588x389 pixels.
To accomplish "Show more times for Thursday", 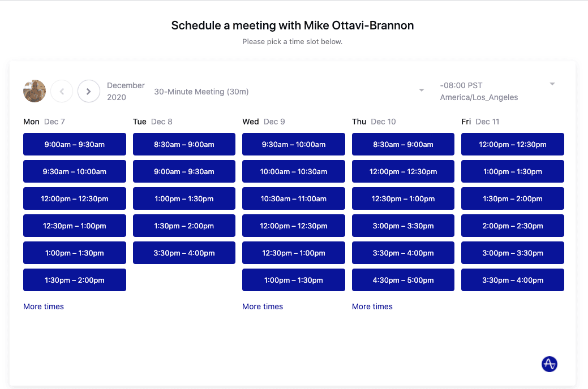I will tap(372, 306).
